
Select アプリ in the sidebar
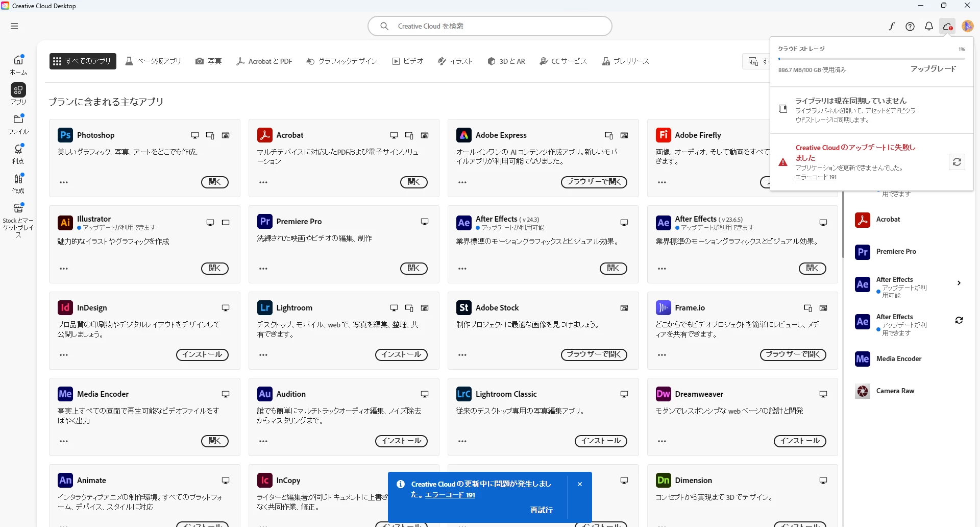tap(18, 94)
